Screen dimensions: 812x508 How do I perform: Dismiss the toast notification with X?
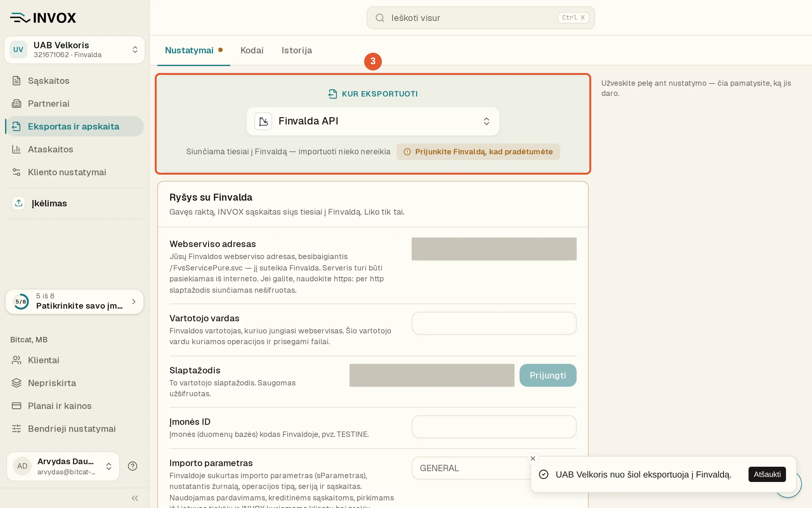click(533, 458)
